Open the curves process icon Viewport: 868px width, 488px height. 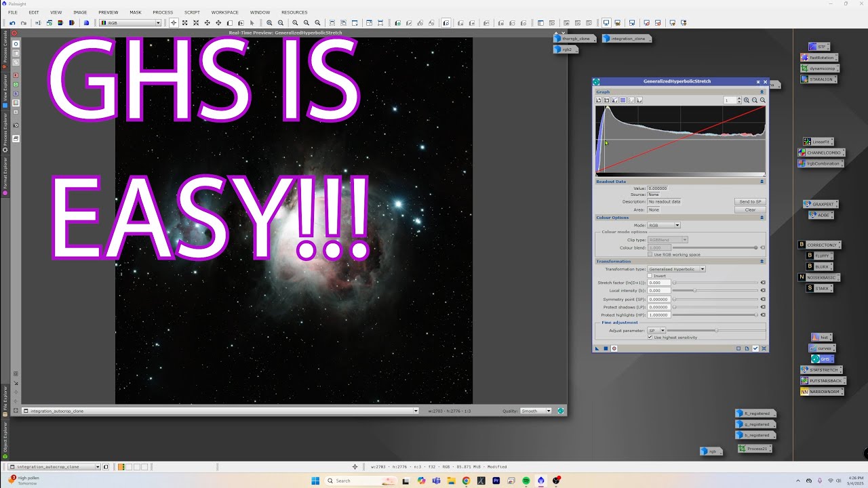[821, 348]
